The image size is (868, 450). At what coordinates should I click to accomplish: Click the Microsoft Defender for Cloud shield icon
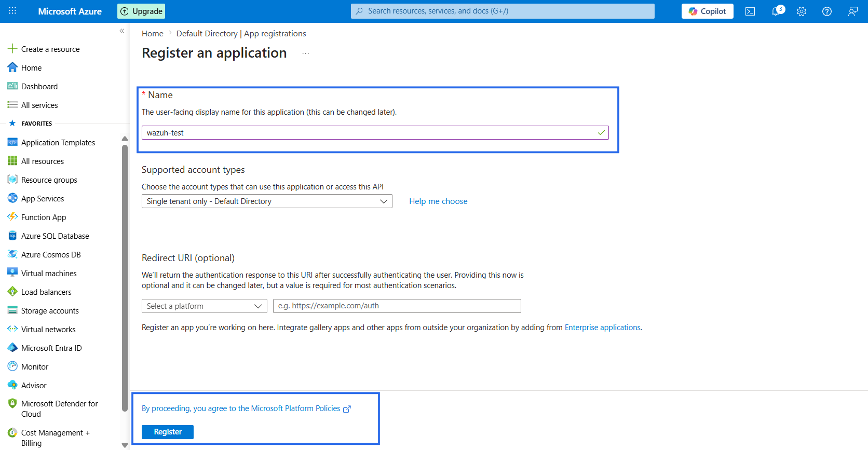(x=12, y=403)
